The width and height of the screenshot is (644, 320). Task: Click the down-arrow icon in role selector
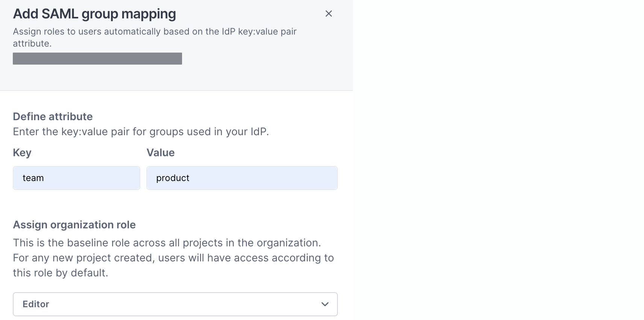325,304
